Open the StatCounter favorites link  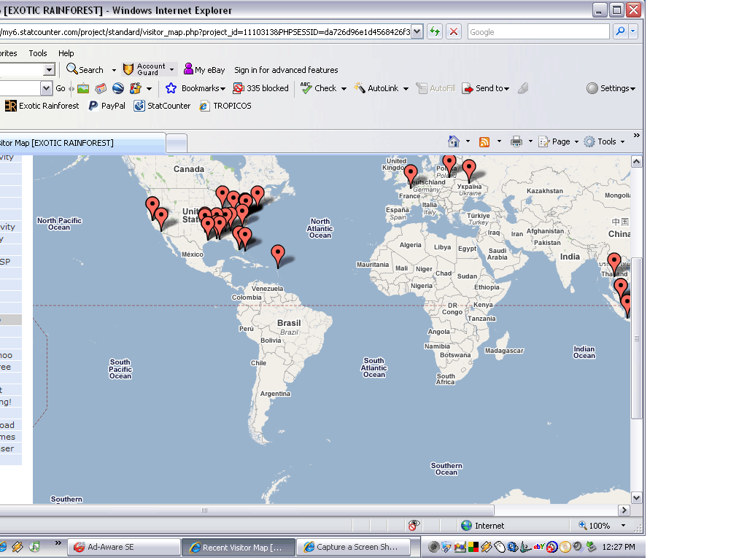tap(162, 106)
